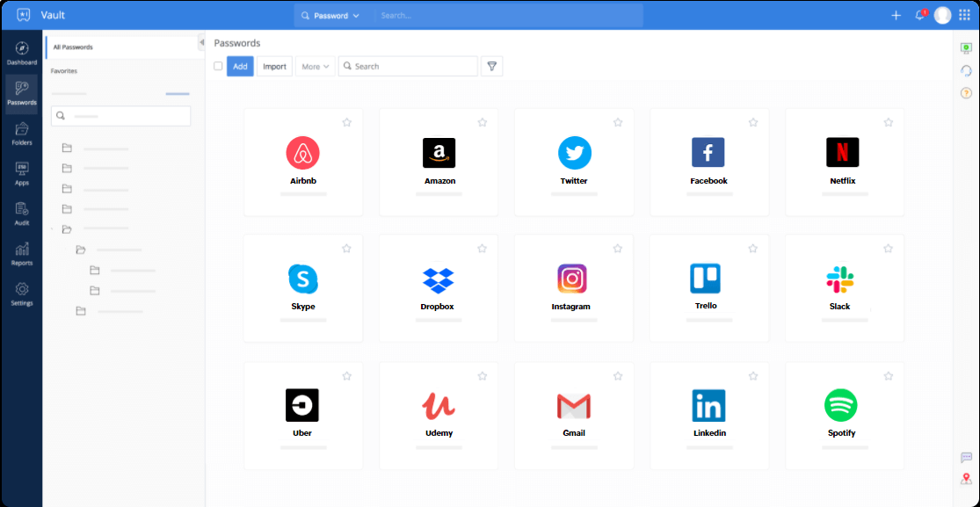
Task: Open the Folders section in sidebar
Action: click(x=22, y=133)
